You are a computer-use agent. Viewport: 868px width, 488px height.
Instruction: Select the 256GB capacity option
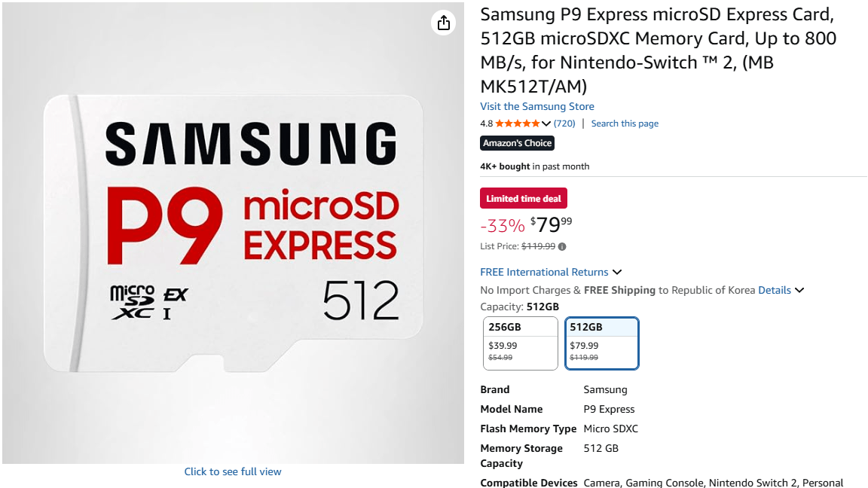pyautogui.click(x=520, y=343)
